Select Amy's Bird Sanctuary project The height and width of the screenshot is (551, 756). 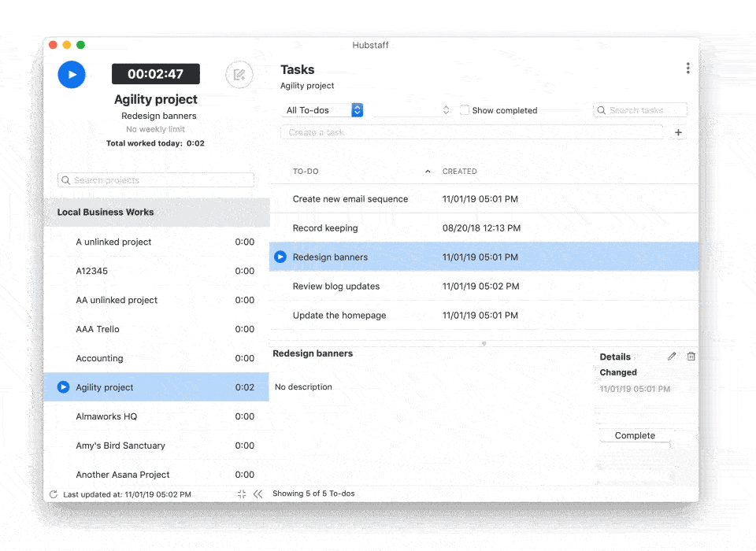[x=156, y=446]
